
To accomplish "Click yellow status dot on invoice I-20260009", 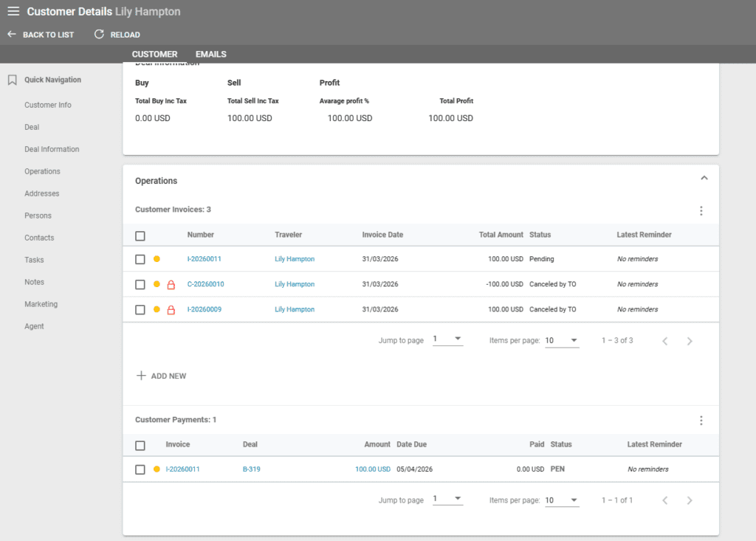I will [157, 310].
